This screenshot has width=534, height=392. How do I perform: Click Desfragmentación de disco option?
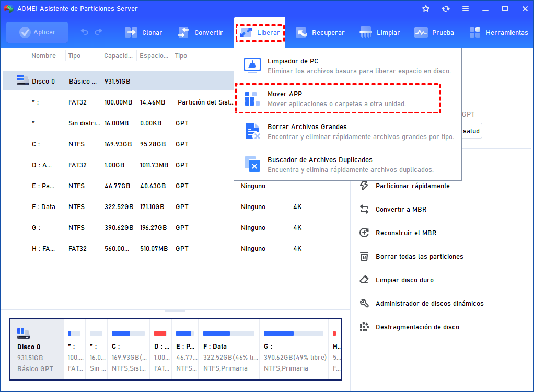tap(417, 327)
